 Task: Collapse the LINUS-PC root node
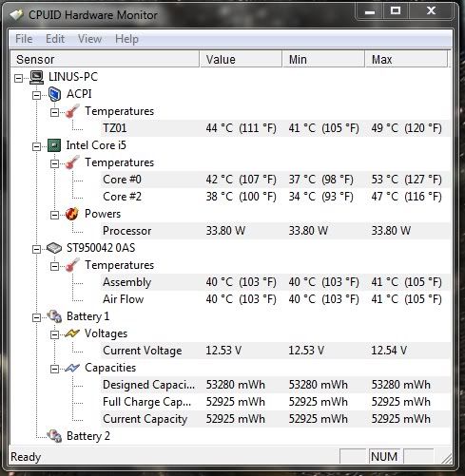19,78
